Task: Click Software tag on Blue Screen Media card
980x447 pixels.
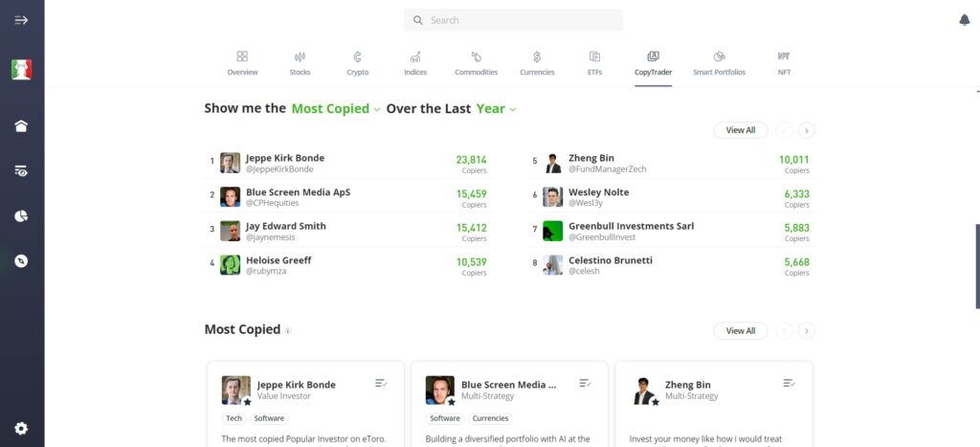Action: click(x=445, y=418)
